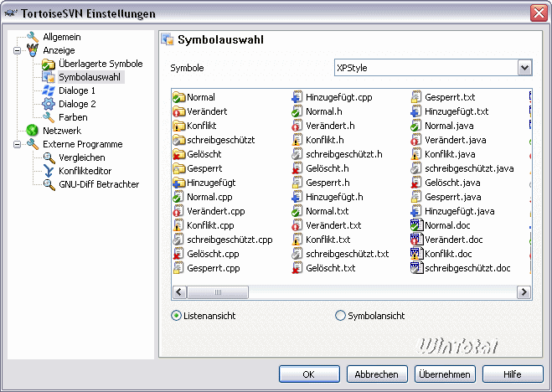Click the Externe Programme wrench icon
Viewport: 552px width, 392px height.
tap(33, 144)
